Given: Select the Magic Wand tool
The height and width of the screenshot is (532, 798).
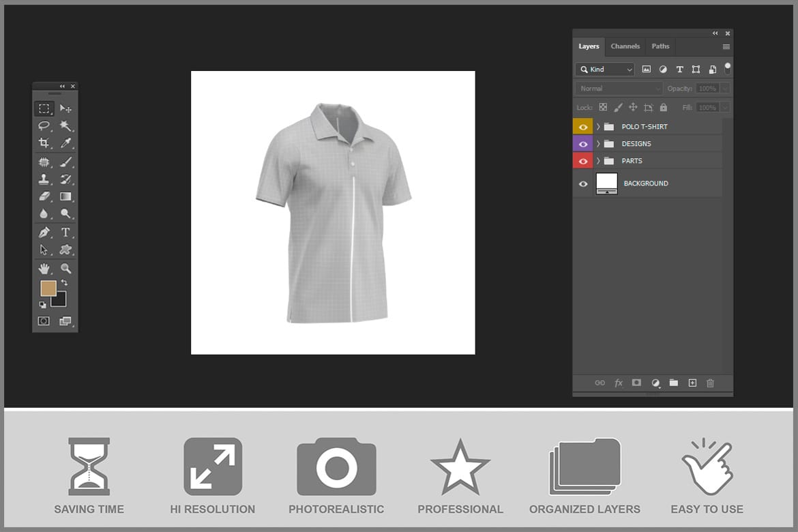Looking at the screenshot, I should 65,125.
